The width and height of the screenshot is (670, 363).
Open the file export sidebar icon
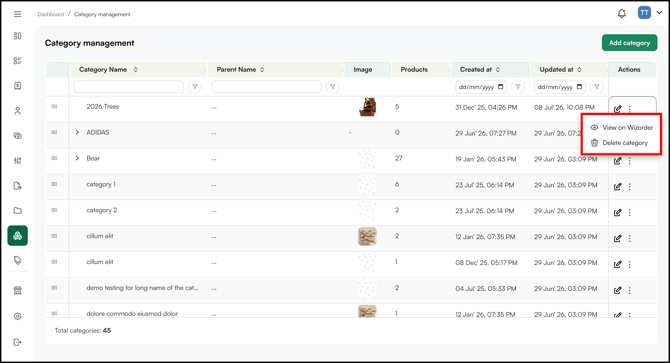[18, 186]
